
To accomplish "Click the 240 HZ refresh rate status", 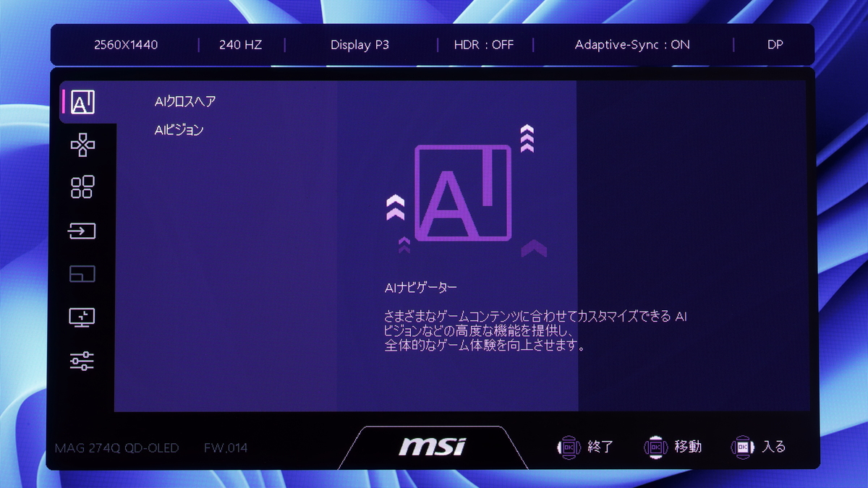I will 241,45.
